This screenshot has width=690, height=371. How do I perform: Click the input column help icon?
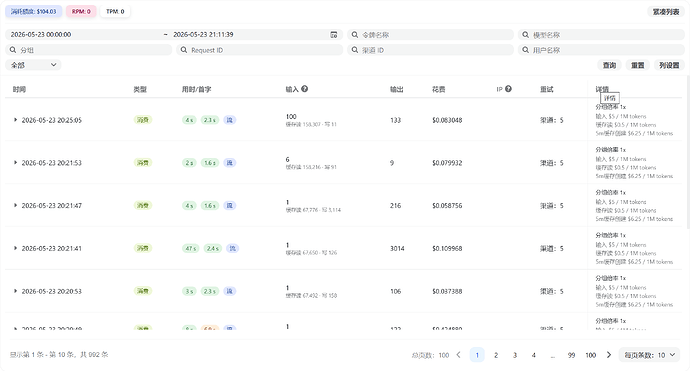(x=305, y=89)
